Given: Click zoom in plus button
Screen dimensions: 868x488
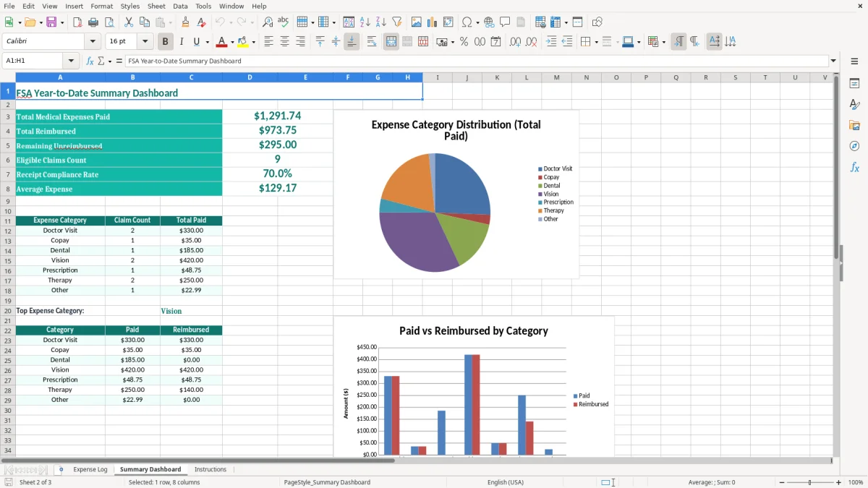Looking at the screenshot, I should tap(838, 482).
